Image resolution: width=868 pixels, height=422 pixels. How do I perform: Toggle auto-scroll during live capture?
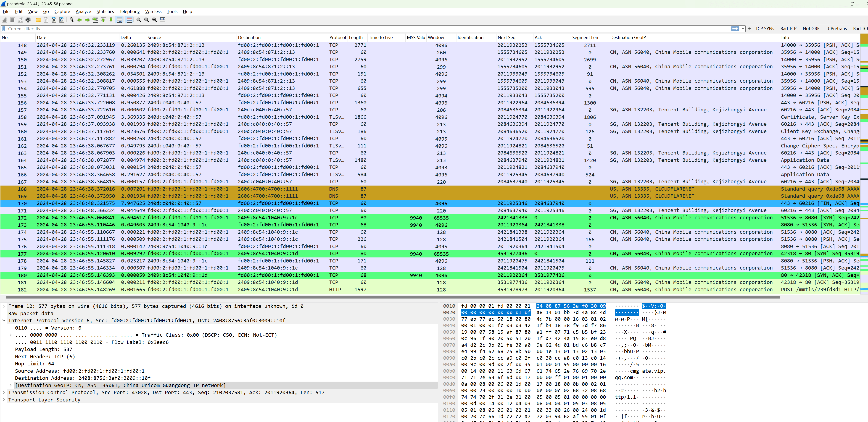point(119,20)
